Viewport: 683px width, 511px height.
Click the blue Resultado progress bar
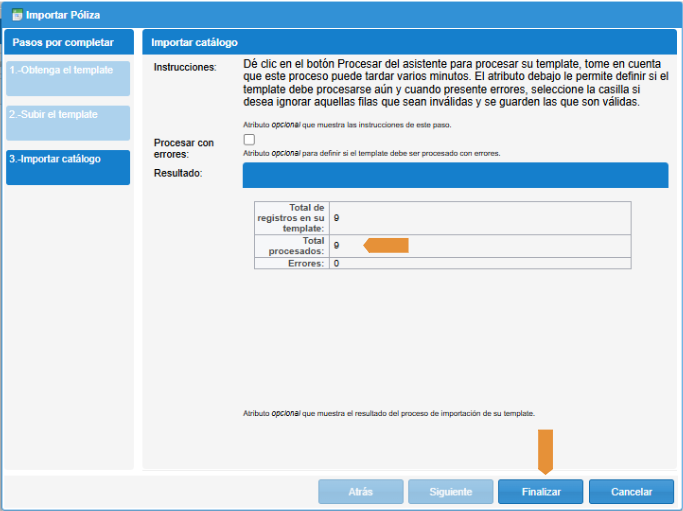(x=455, y=175)
